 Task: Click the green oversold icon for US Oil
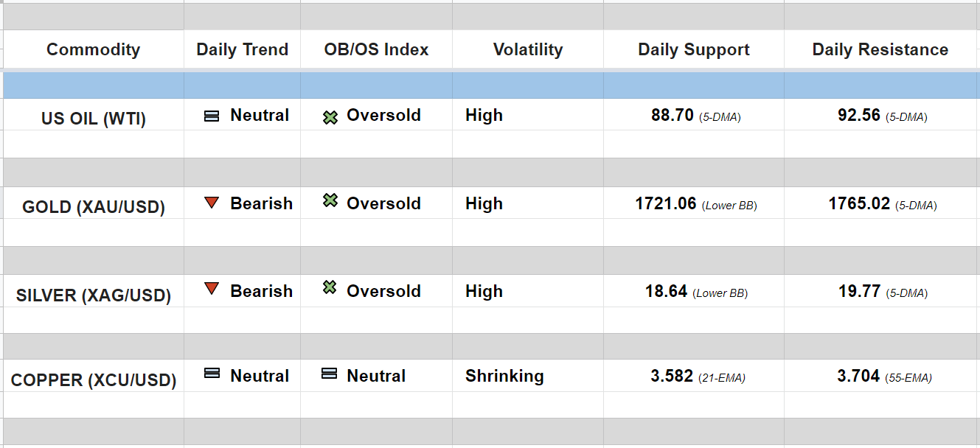click(x=330, y=116)
